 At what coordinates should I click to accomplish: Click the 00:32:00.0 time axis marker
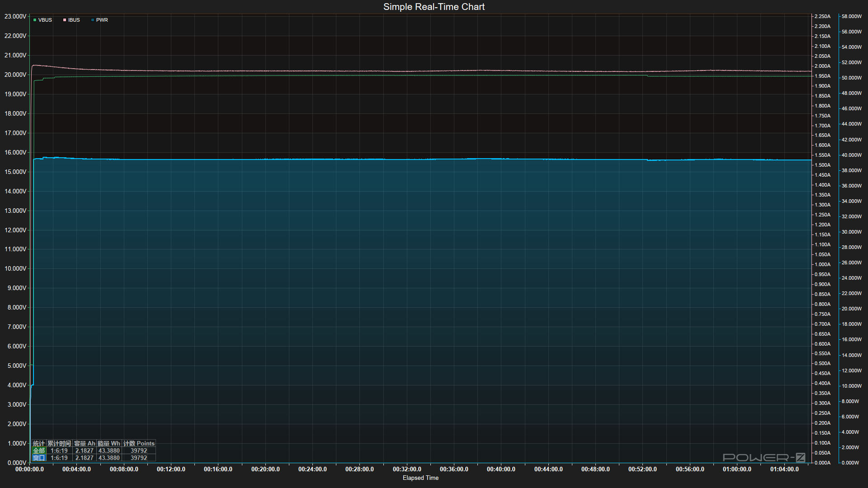[x=407, y=469]
